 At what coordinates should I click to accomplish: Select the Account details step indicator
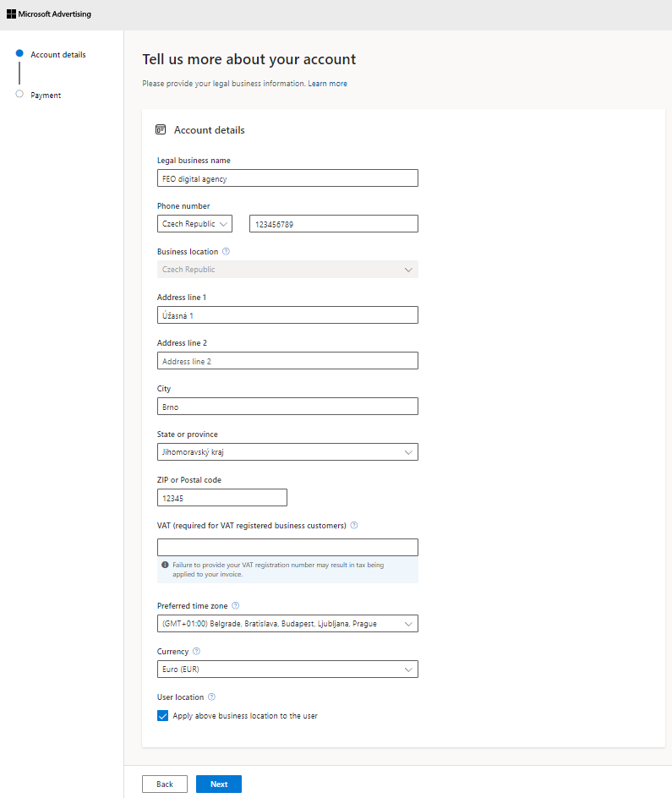[19, 53]
